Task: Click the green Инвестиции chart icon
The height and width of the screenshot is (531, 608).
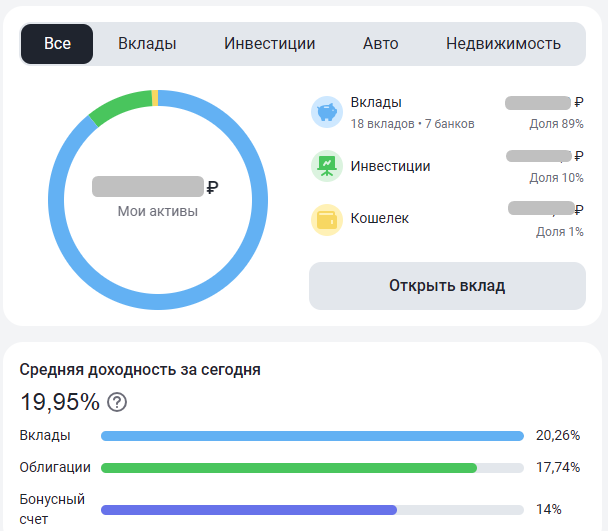Action: click(327, 166)
